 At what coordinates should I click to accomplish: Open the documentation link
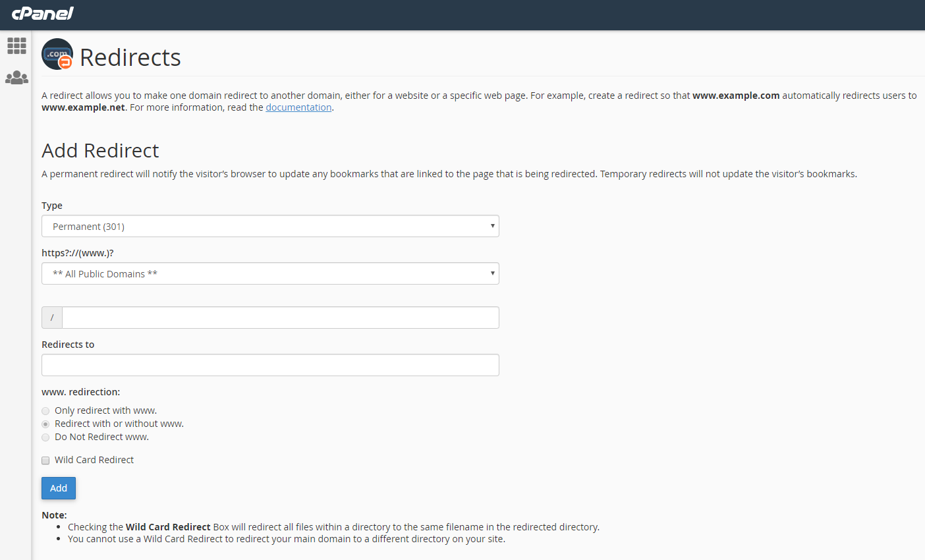click(298, 107)
